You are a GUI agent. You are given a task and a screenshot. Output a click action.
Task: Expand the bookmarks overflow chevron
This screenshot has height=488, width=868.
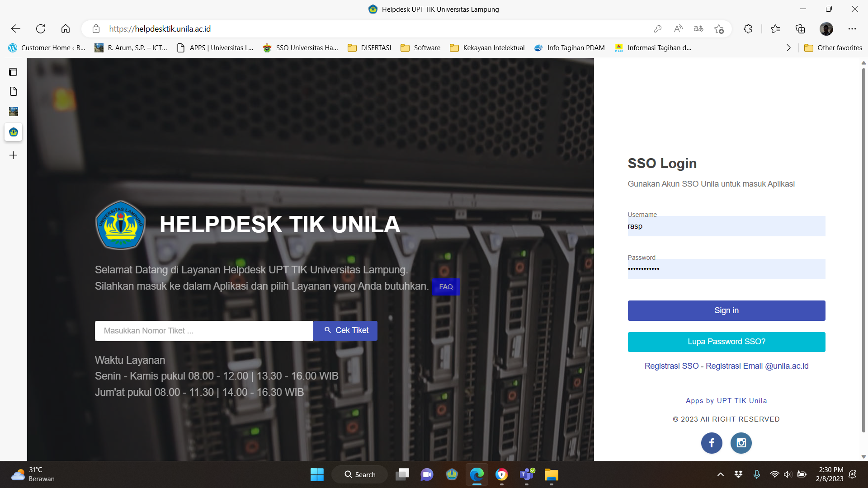pos(788,48)
